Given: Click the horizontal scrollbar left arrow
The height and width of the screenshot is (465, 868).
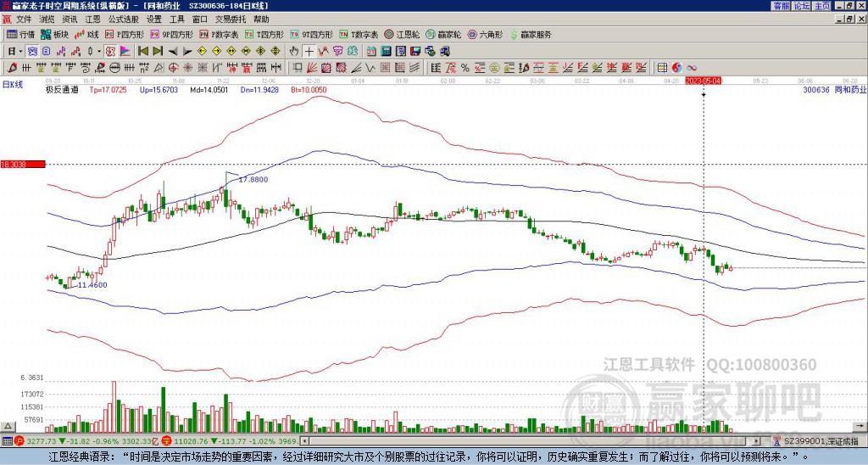Looking at the screenshot, I should [x=304, y=441].
